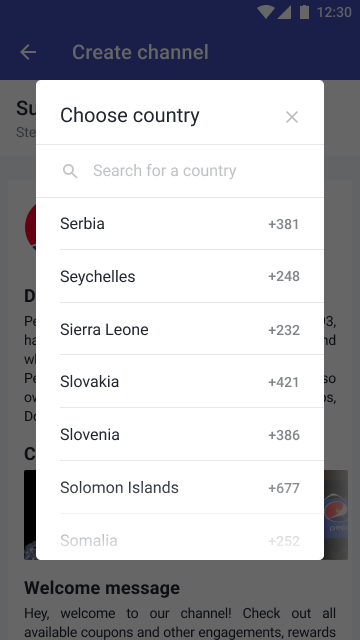360x640 pixels.
Task: Tap the +386 dialing code
Action: [284, 435]
